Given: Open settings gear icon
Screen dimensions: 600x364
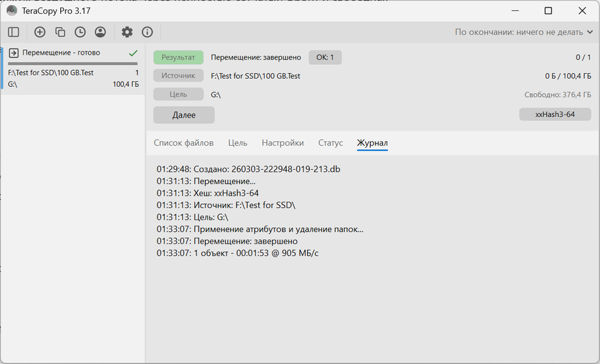Looking at the screenshot, I should click(127, 32).
